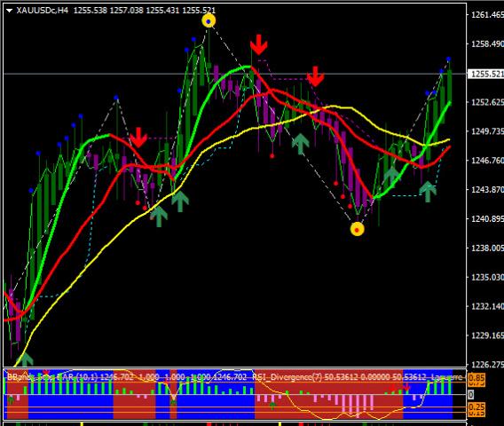Image resolution: width=504 pixels, height=426 pixels.
Task: Click the OHLC values '1255.538 1257.038 1255.431 1255.521'
Action: pos(145,11)
